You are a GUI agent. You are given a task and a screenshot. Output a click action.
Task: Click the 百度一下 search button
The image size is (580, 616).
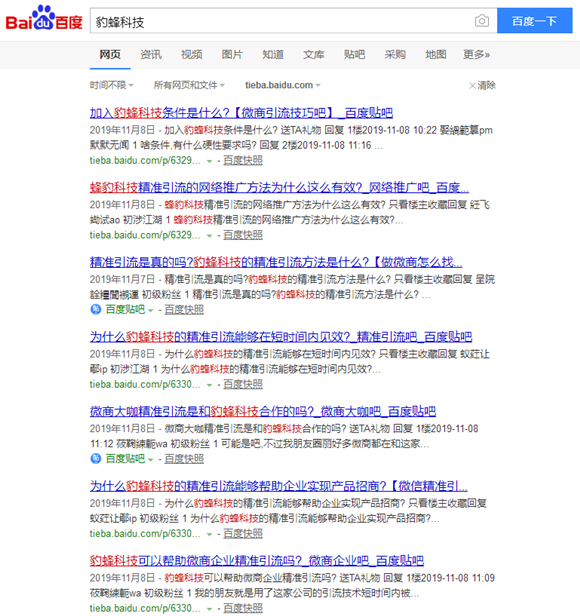click(534, 21)
